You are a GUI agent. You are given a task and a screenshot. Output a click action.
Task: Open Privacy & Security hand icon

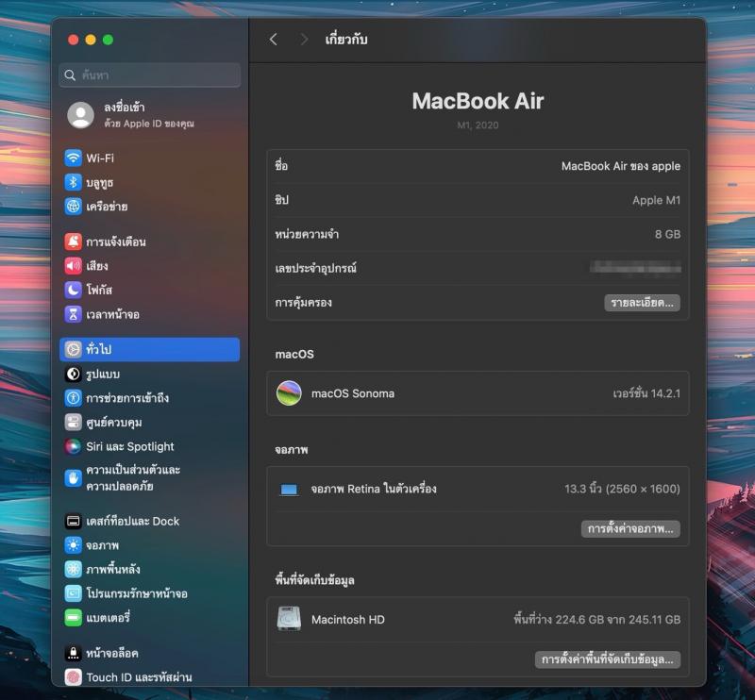[x=74, y=478]
